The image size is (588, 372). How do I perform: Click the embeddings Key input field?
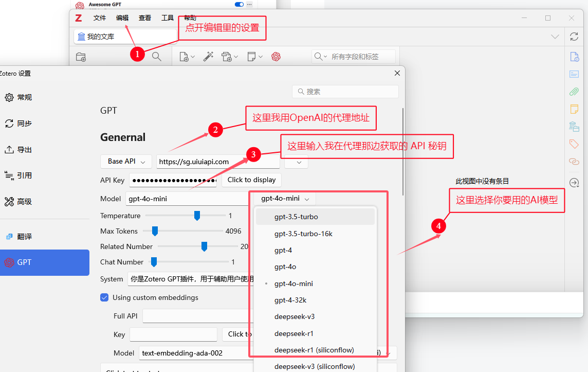tap(173, 334)
